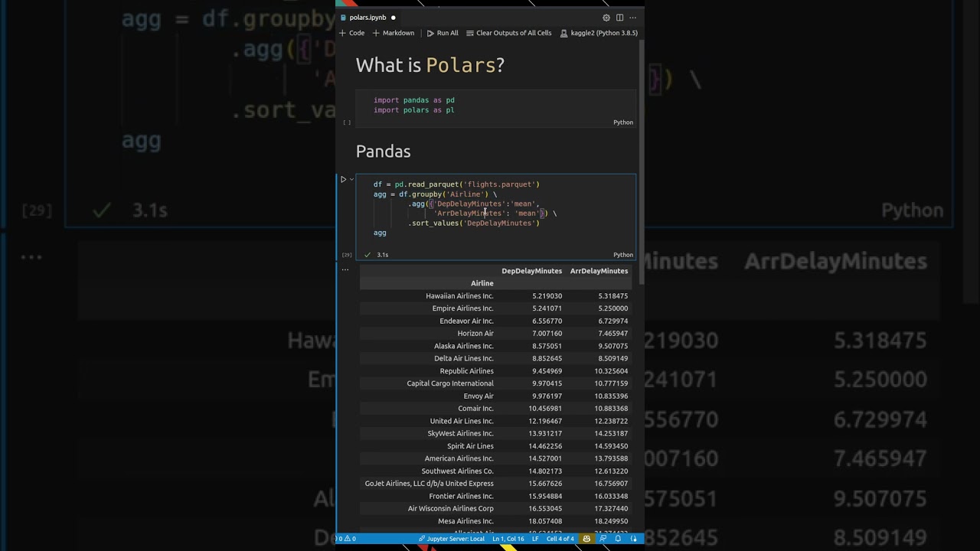
Task: Click Run All in notebook toolbar
Action: 443,33
